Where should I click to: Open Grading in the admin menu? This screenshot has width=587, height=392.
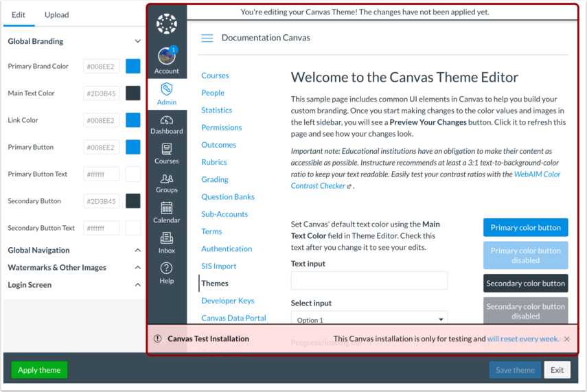point(215,179)
